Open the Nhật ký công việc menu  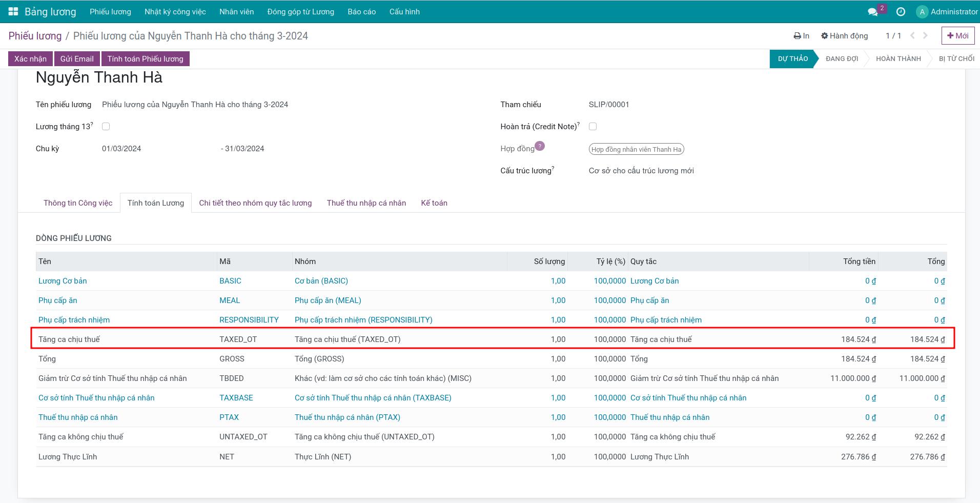[x=175, y=12]
